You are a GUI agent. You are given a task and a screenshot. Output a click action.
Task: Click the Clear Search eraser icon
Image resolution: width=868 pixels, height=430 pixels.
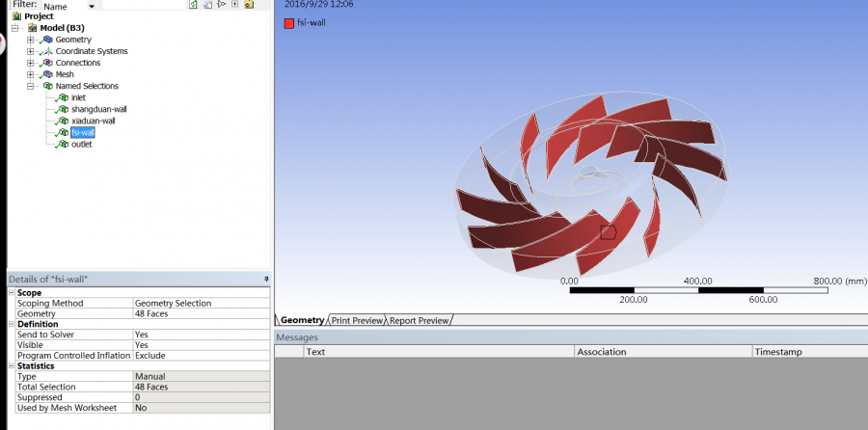(x=207, y=4)
